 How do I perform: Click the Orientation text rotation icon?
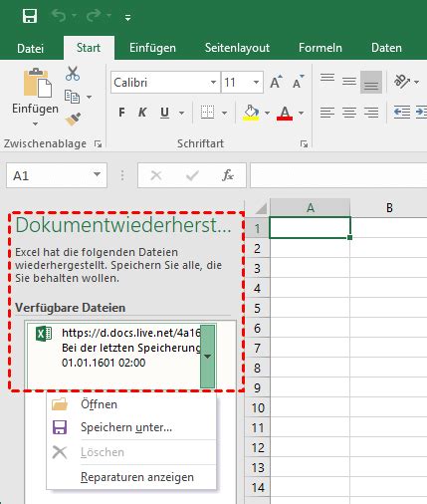402,81
